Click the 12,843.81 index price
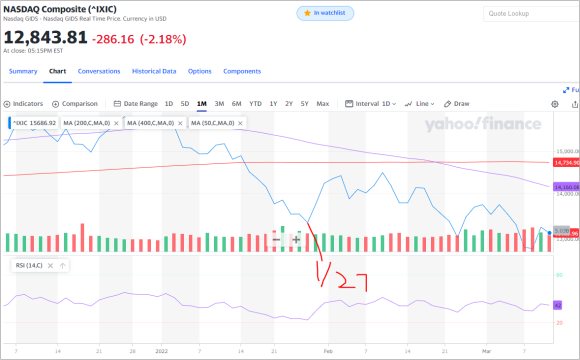The height and width of the screenshot is (360, 580). (x=45, y=38)
